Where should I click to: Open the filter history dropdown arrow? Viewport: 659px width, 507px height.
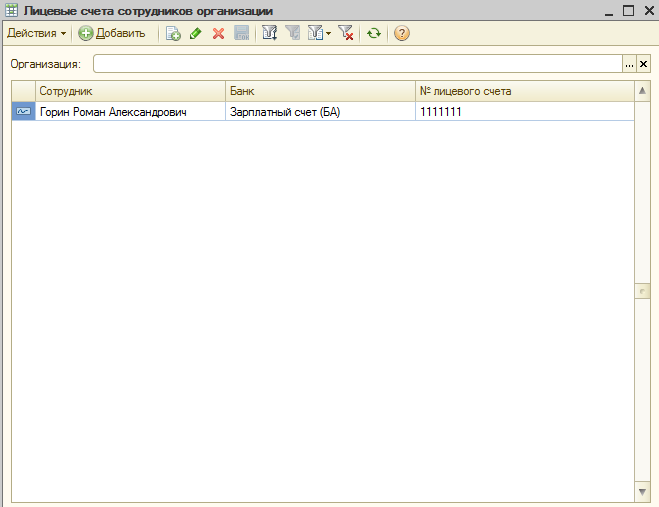(x=328, y=33)
